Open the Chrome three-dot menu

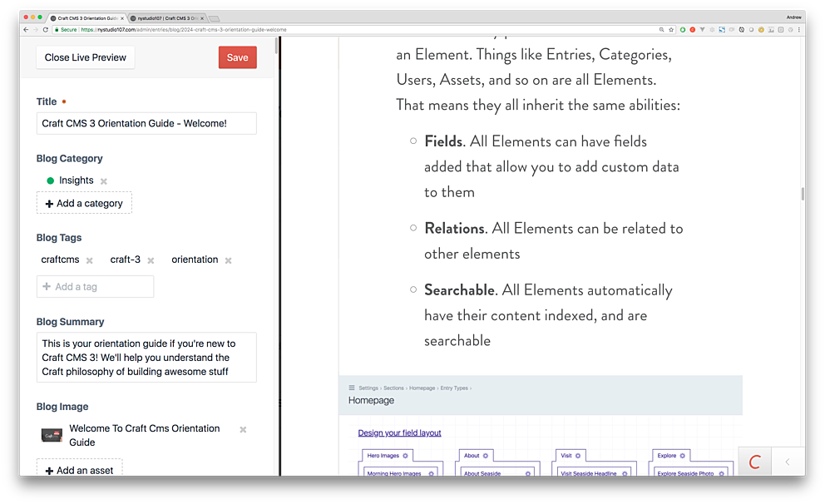click(798, 29)
